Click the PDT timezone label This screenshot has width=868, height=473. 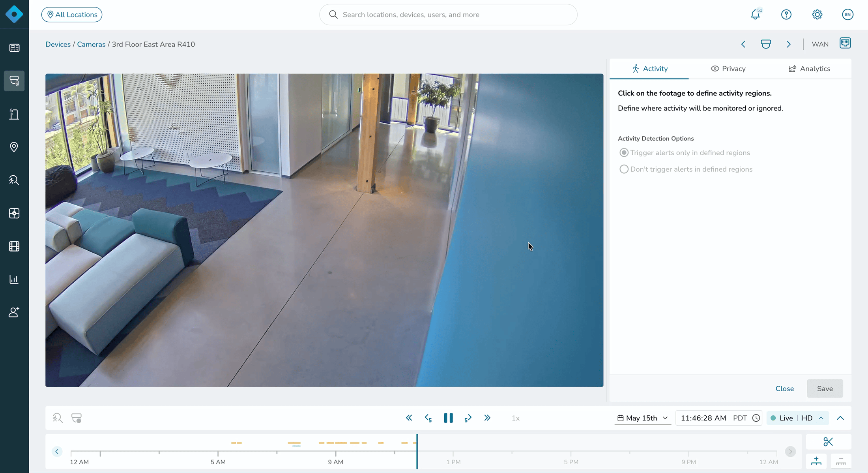click(x=740, y=418)
